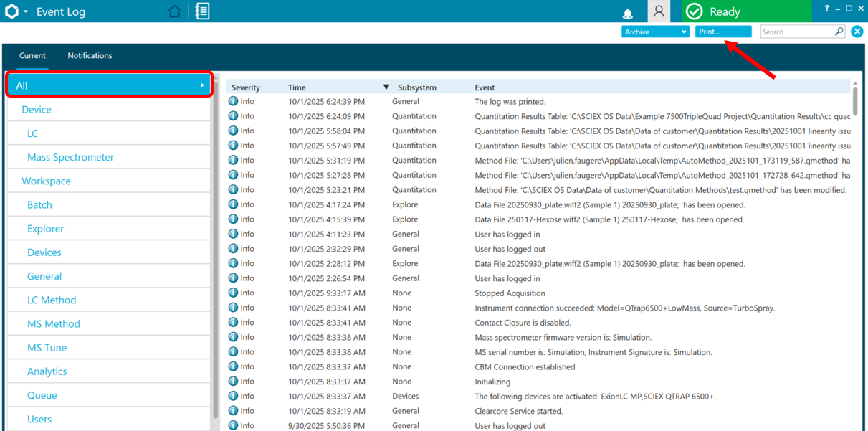Open the Archive dropdown
868x431 pixels.
(655, 32)
